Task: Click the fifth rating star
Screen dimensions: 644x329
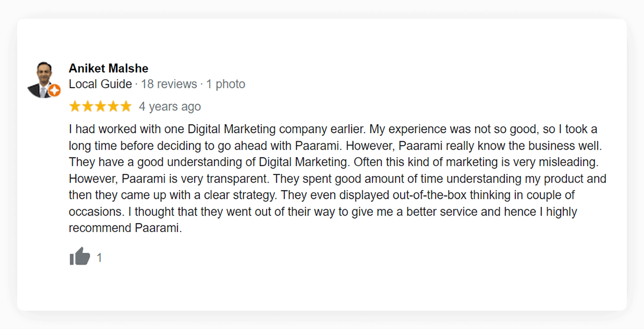Action: coord(126,106)
